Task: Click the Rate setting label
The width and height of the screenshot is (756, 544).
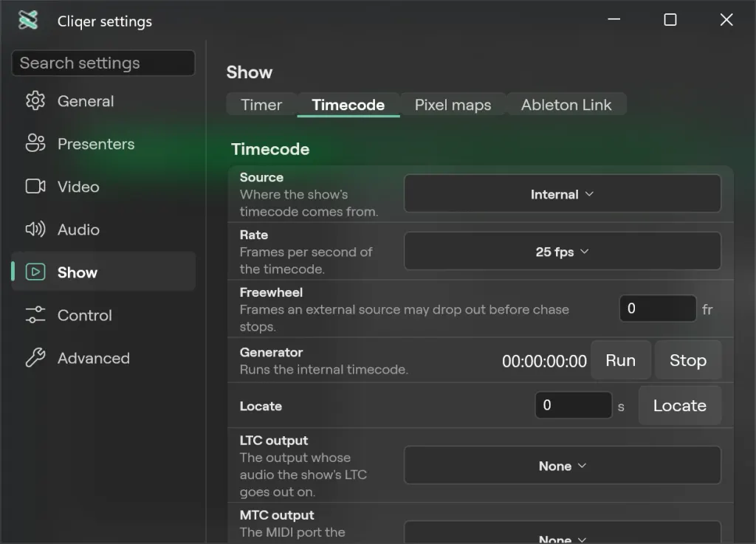Action: pyautogui.click(x=254, y=235)
